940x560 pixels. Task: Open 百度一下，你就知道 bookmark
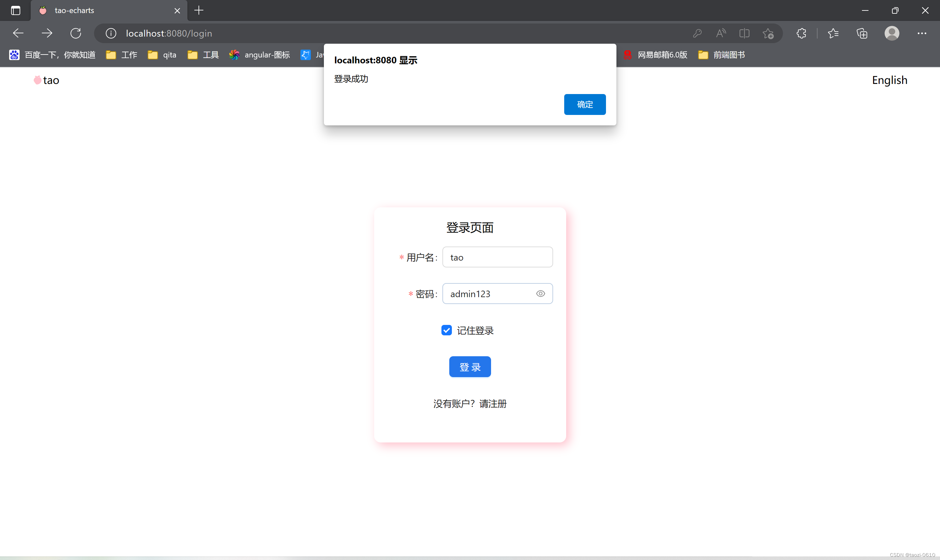(53, 55)
